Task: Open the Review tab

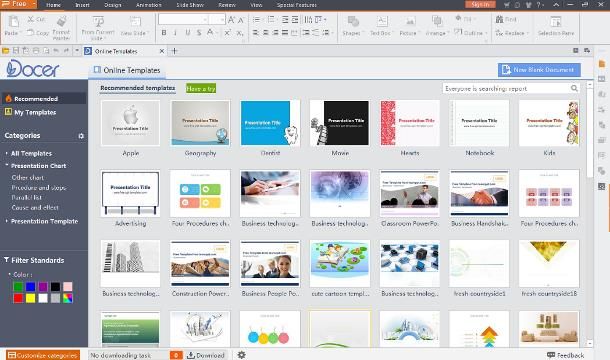Action: pyautogui.click(x=227, y=5)
